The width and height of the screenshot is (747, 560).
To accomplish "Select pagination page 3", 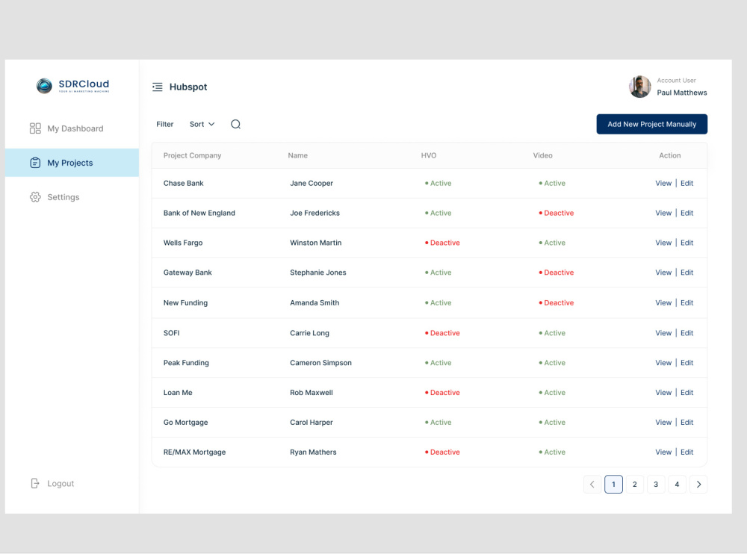I will [656, 485].
